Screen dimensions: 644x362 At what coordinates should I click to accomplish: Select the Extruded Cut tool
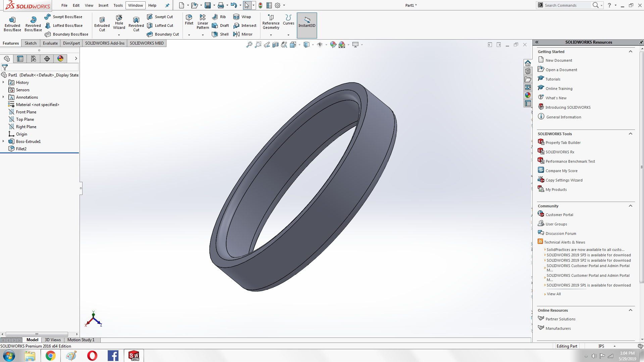102,24
